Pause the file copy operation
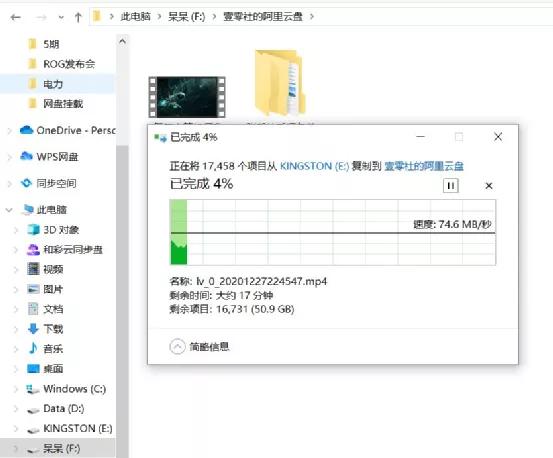Screen dimensions: 553x458 click(x=450, y=186)
